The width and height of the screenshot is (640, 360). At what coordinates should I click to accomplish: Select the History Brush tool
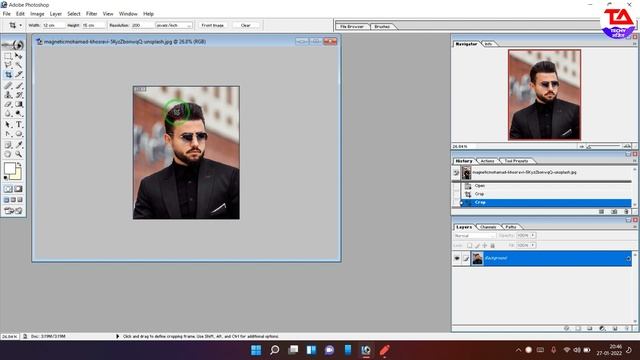(18, 95)
